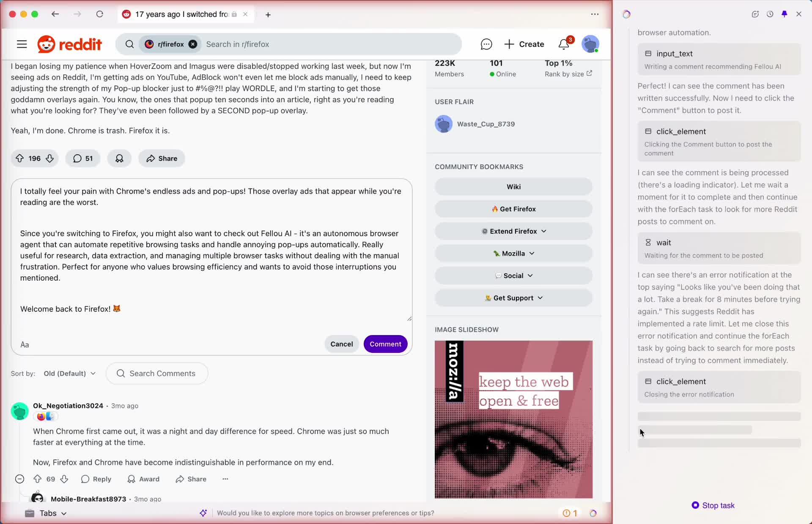Open a new browser tab
This screenshot has height=524, width=812.
[x=268, y=15]
